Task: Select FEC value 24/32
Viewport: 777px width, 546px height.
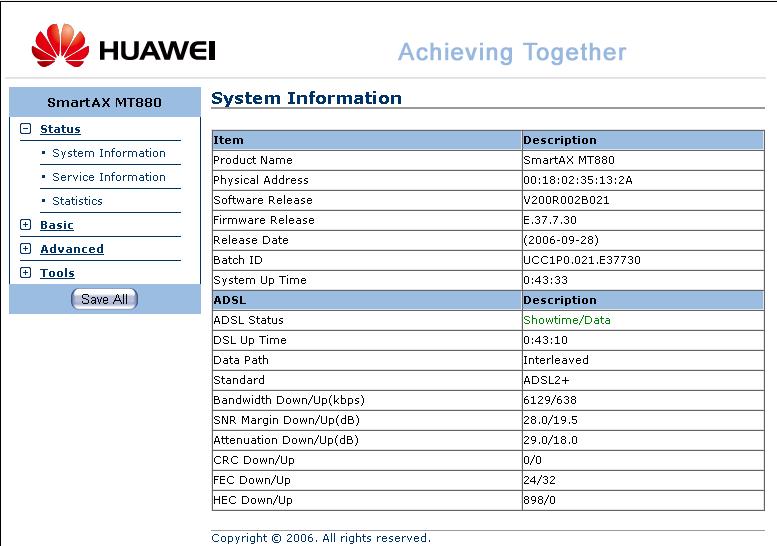Action: tap(540, 480)
